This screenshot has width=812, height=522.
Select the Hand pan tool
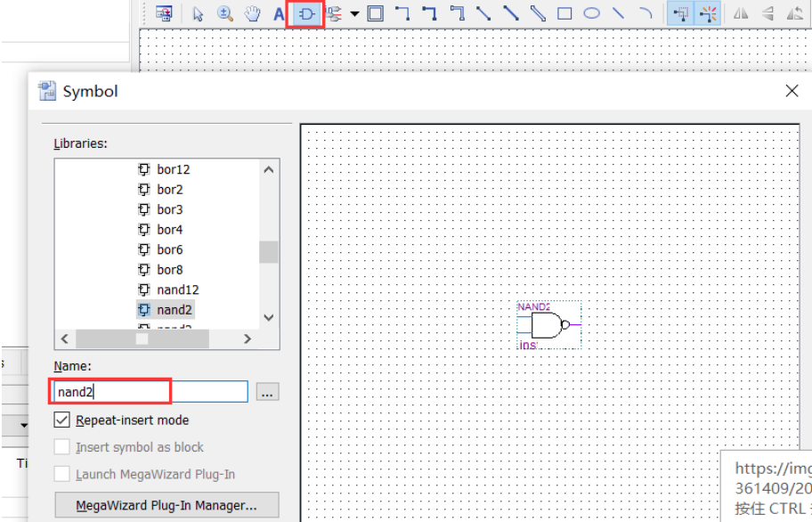(x=252, y=13)
